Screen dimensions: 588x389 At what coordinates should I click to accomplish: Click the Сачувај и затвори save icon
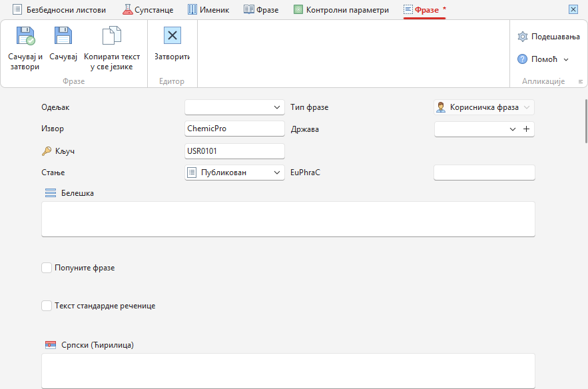tap(25, 36)
